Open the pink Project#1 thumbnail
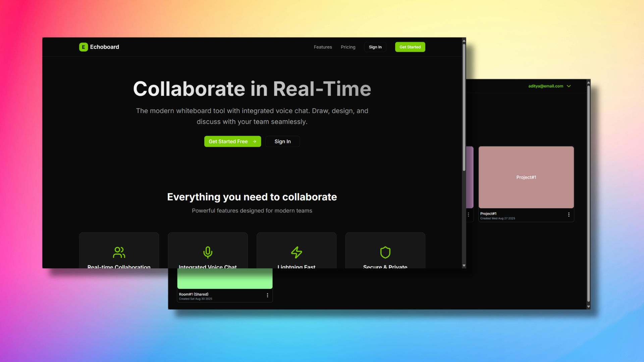The width and height of the screenshot is (644, 362). pyautogui.click(x=526, y=177)
